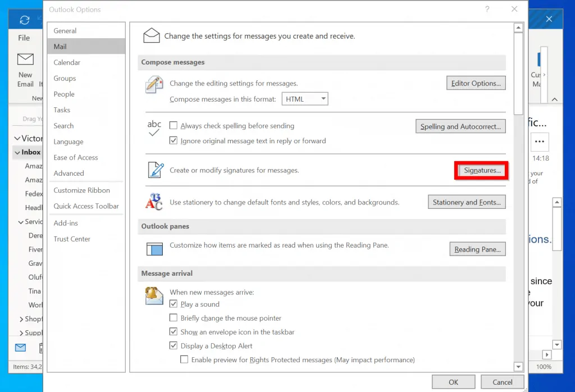
Task: Click the message arrival bell icon
Action: (x=154, y=295)
